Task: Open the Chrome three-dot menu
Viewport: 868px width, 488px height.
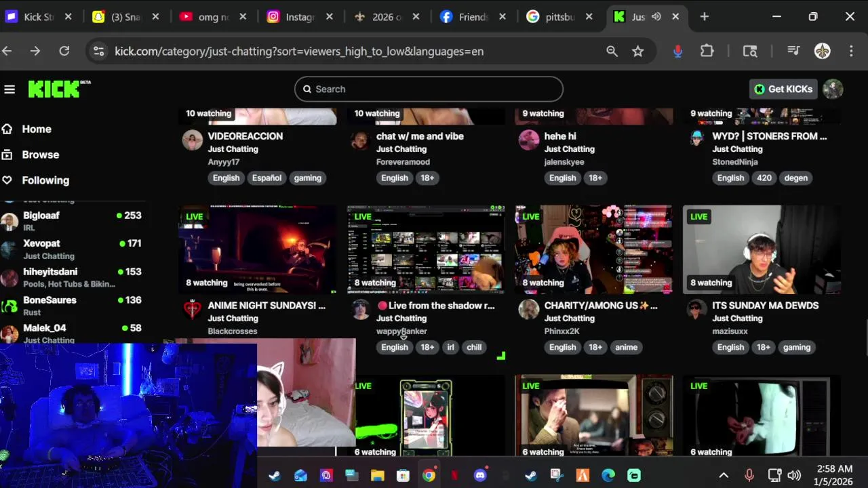Action: click(851, 51)
